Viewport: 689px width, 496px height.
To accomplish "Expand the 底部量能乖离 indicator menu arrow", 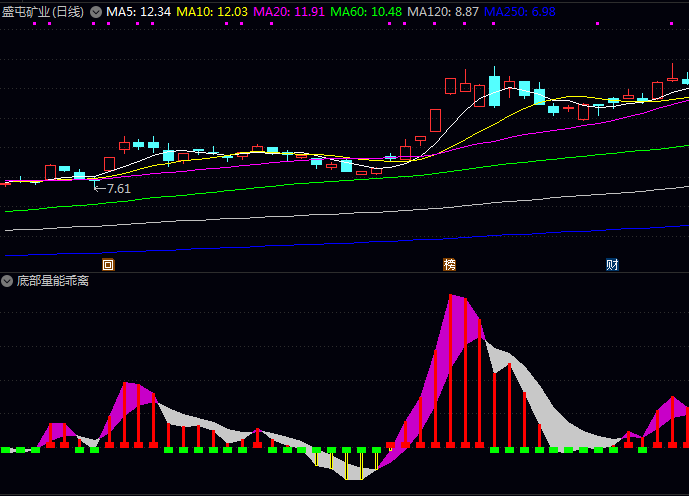I will pos(7,281).
